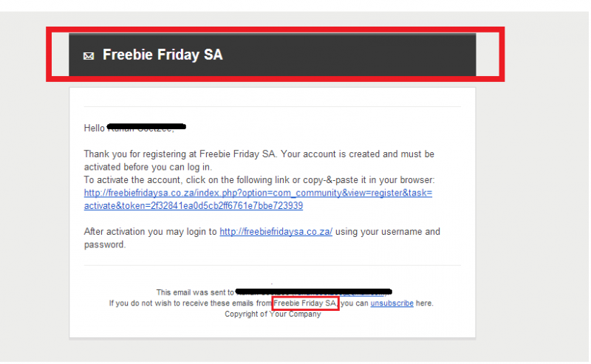
Task: Click the 'Hello' greeting word
Action: (x=95, y=128)
